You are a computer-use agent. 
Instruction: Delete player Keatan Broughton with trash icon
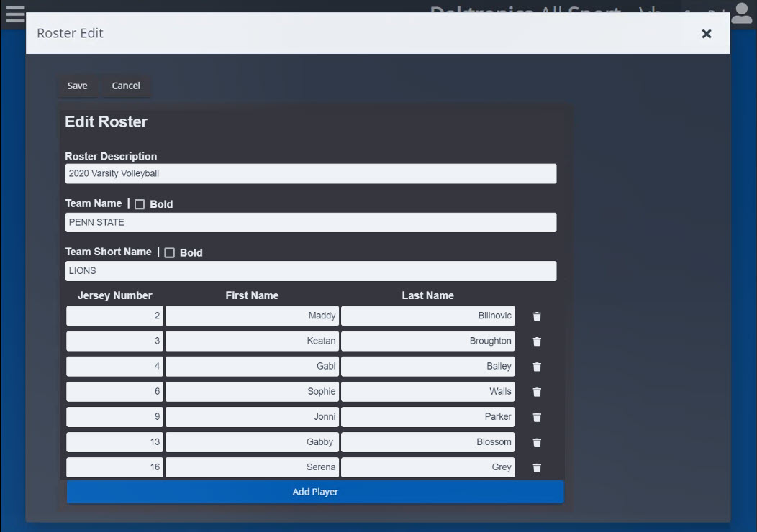[x=537, y=341]
